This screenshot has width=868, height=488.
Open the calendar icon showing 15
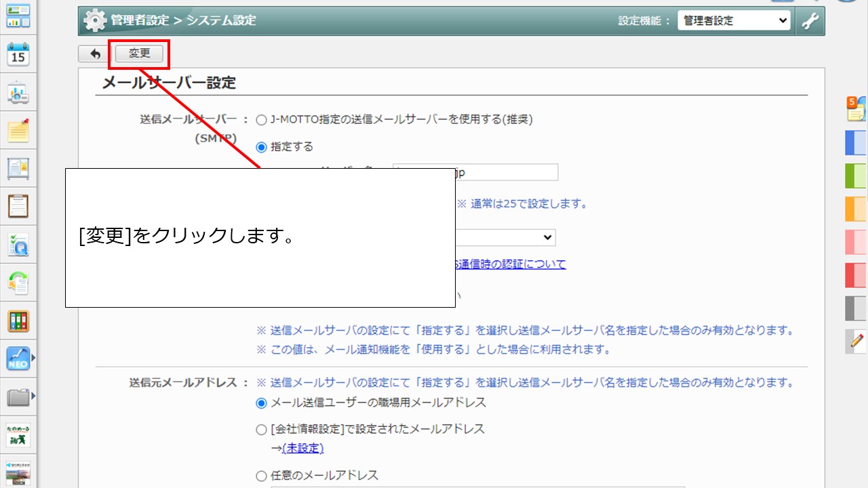click(18, 54)
